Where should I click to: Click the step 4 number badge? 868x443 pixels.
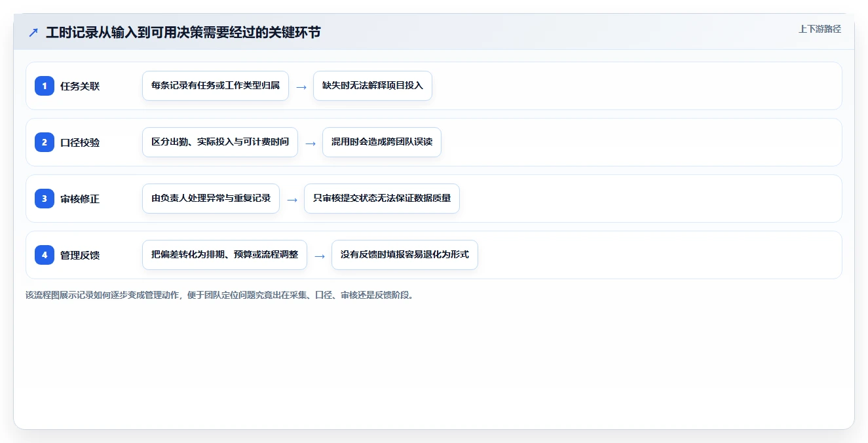click(45, 255)
